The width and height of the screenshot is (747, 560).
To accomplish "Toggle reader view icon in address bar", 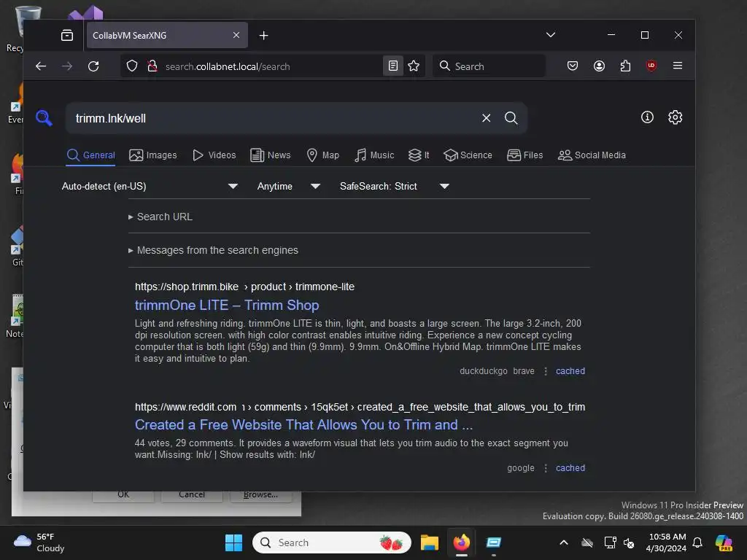I will pyautogui.click(x=393, y=66).
